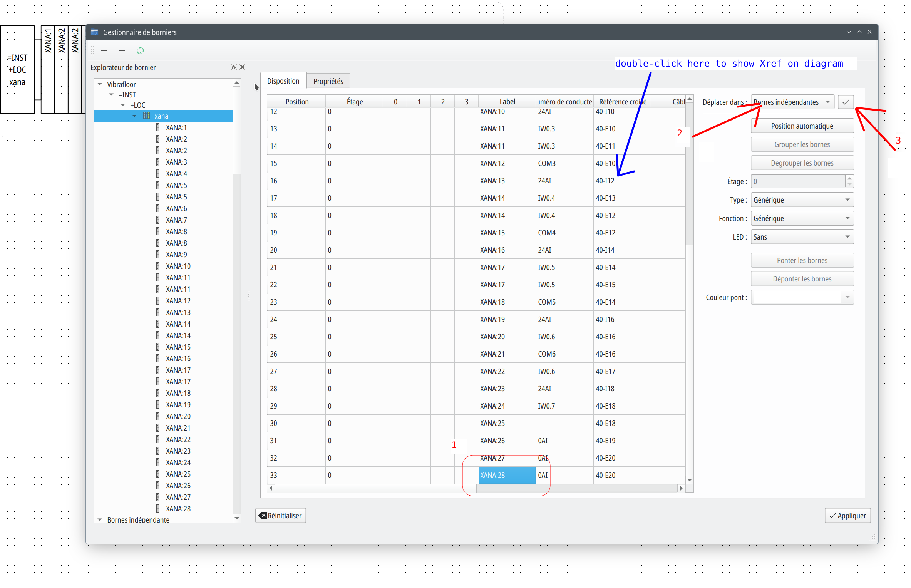
Task: Close the Explorateur de bornier panel
Action: 242,67
